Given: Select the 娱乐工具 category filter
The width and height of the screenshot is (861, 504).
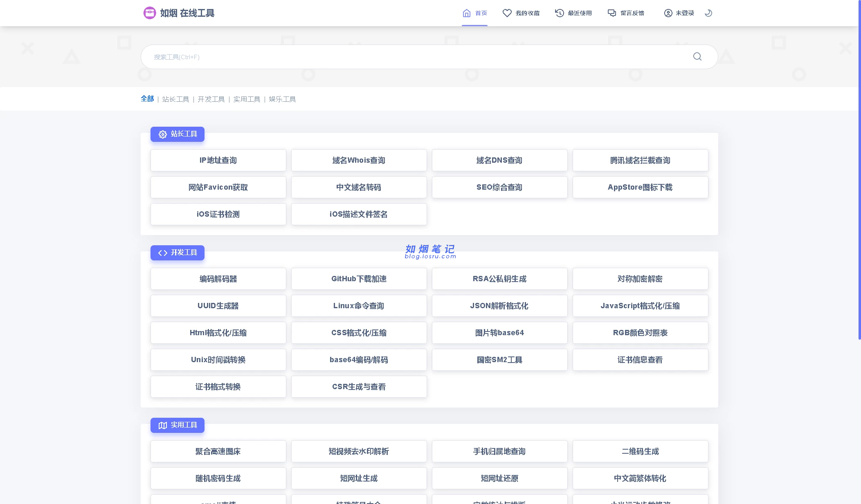Looking at the screenshot, I should coord(282,99).
